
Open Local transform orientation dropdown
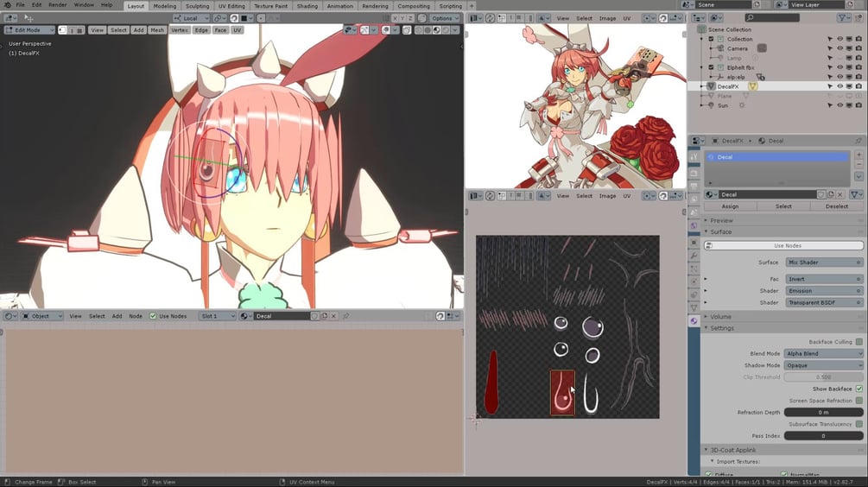pos(190,18)
